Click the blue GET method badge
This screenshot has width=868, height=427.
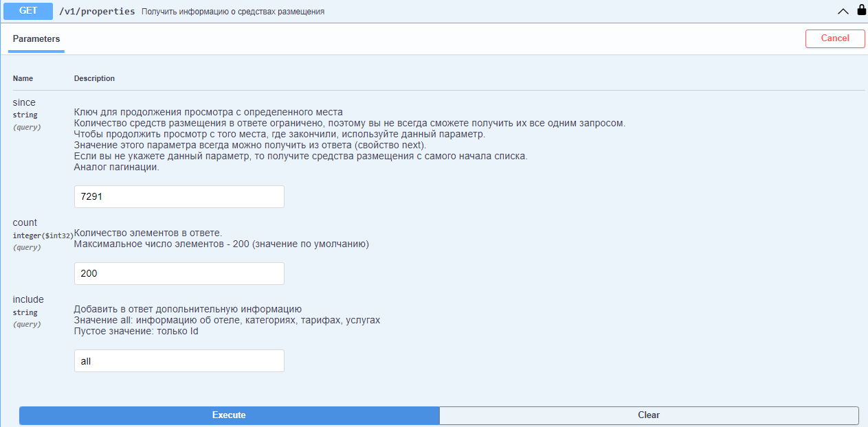(29, 11)
